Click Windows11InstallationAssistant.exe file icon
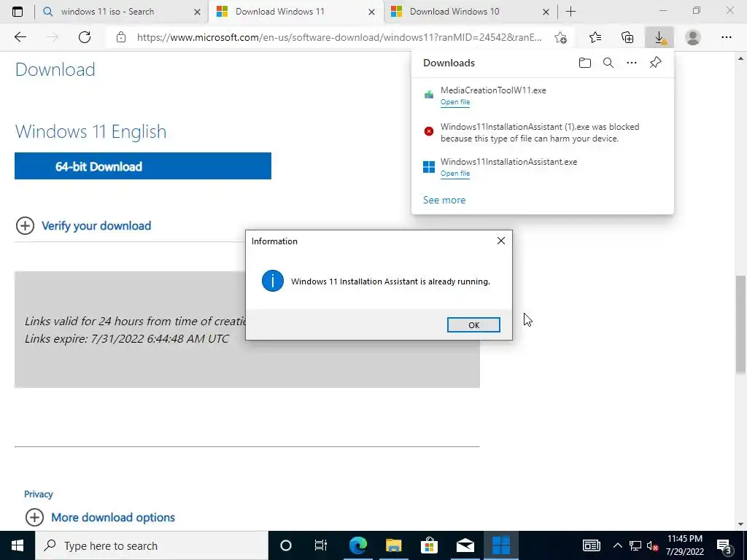 (429, 167)
